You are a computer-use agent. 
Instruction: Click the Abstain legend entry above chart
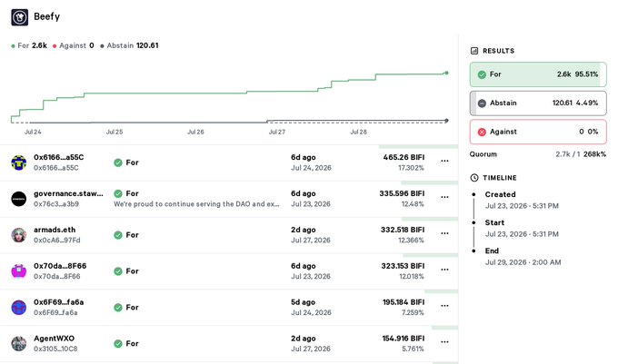pyautogui.click(x=129, y=45)
